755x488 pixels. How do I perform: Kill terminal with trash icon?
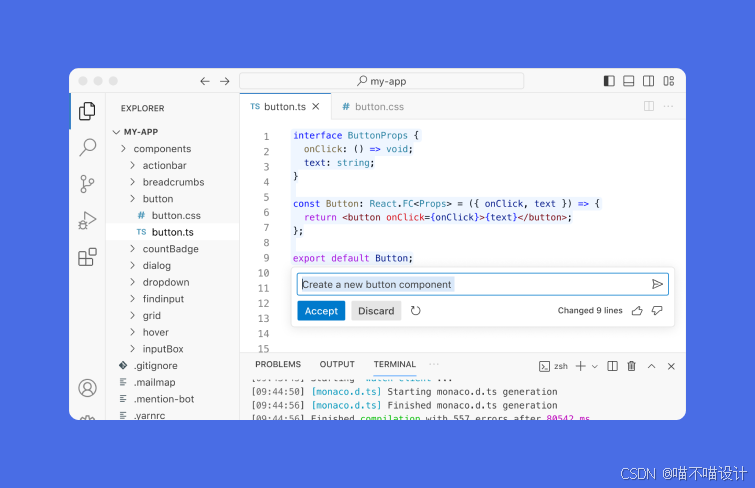pos(632,366)
